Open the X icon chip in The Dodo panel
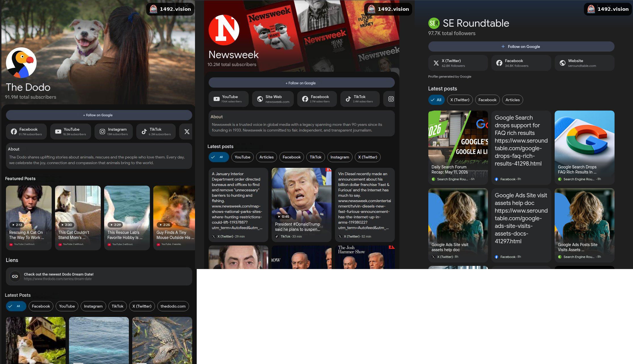The width and height of the screenshot is (633, 364). (187, 132)
